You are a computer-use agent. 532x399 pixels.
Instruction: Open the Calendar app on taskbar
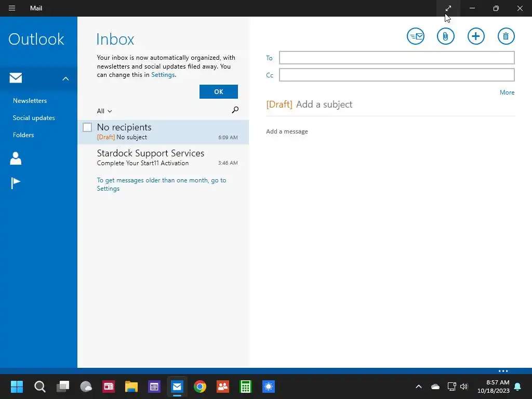coord(154,387)
